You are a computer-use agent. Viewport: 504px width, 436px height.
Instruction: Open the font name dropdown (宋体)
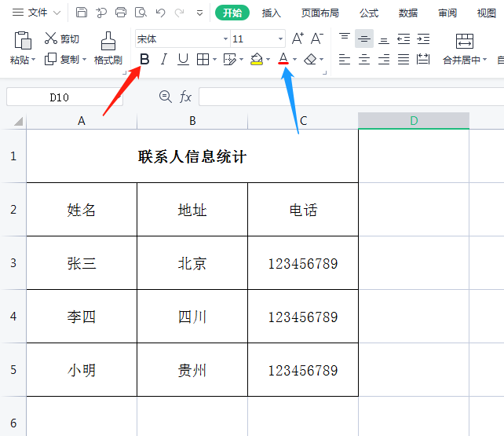(225, 39)
